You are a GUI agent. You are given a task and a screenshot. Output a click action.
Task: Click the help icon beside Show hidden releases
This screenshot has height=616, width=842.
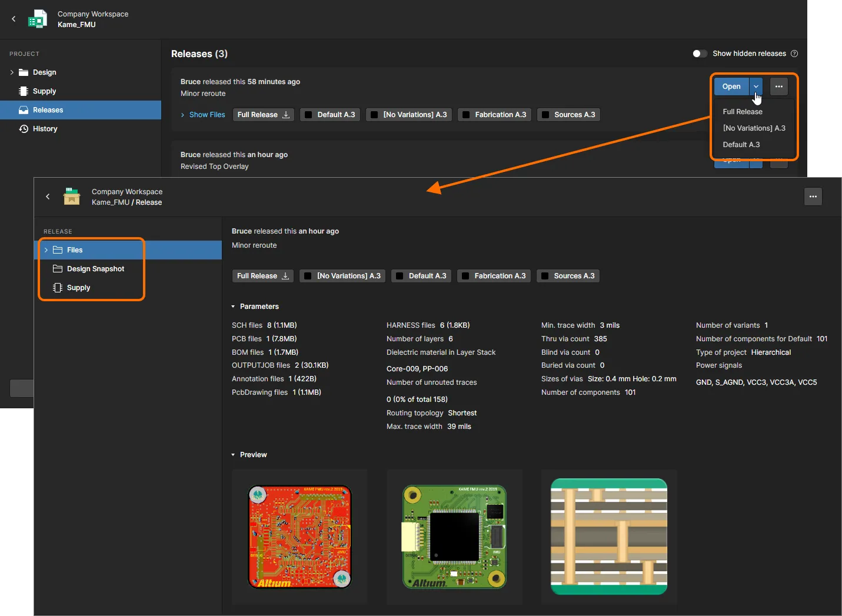[794, 54]
